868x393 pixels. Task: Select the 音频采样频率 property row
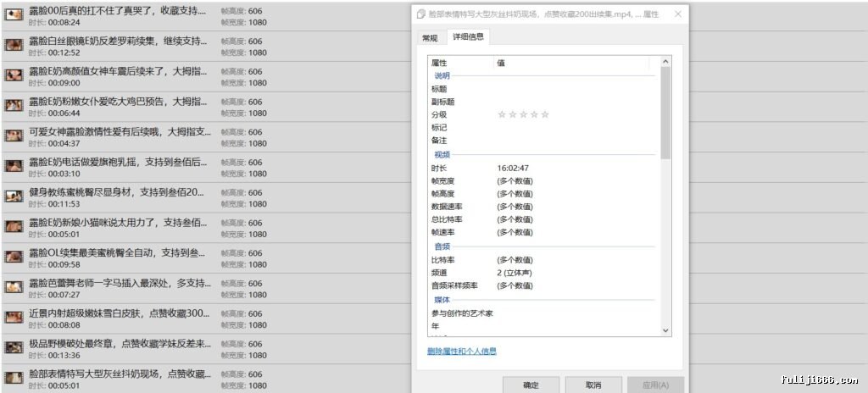tap(544, 285)
